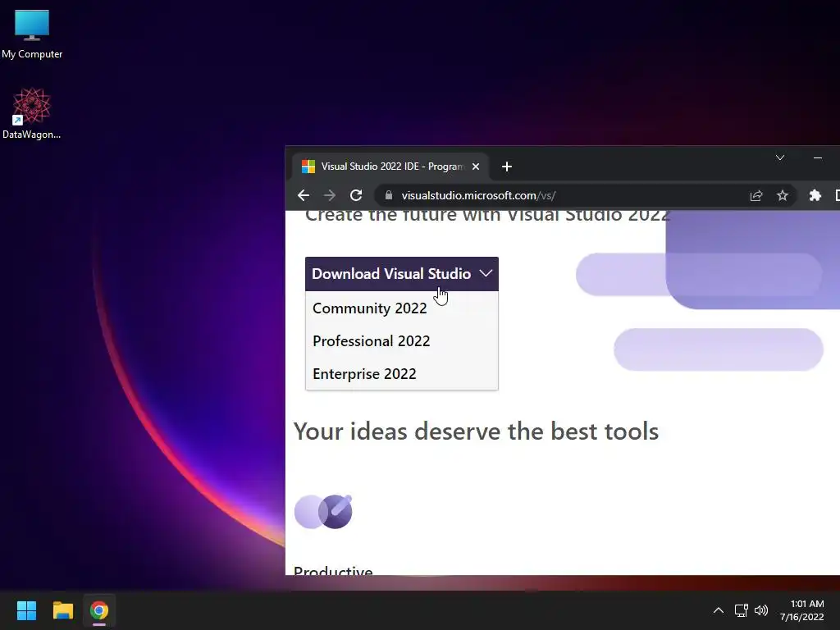This screenshot has width=840, height=630.
Task: Go back in Chrome
Action: click(x=304, y=195)
